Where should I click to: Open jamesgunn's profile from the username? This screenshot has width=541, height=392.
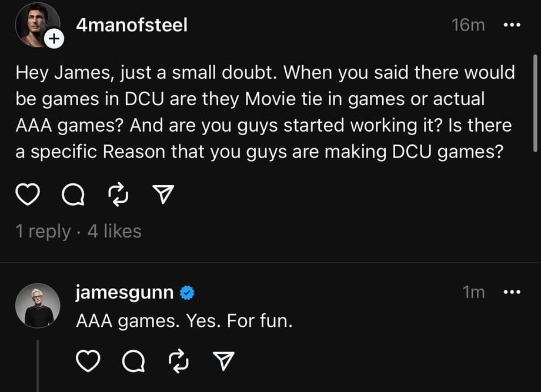125,292
